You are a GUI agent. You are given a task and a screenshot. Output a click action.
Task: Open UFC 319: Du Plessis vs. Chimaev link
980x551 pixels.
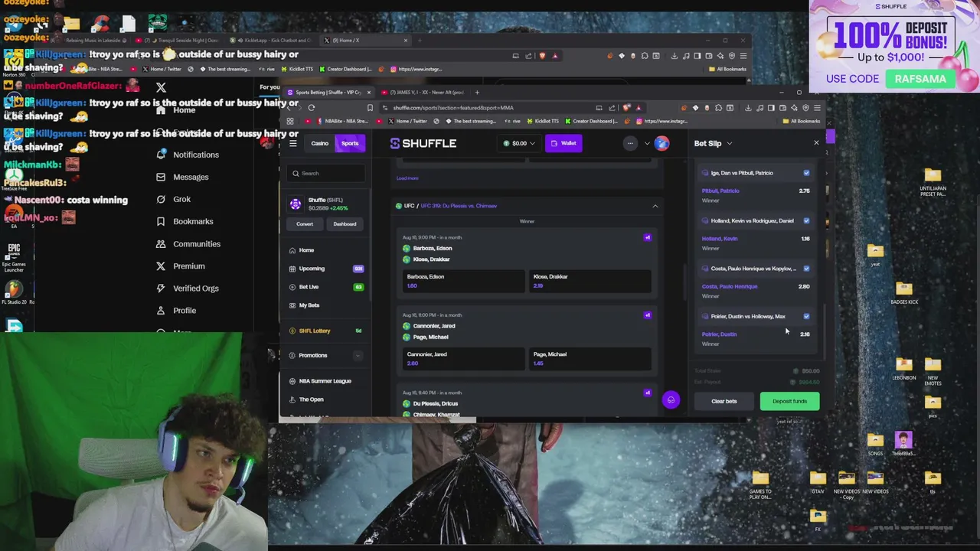pyautogui.click(x=459, y=206)
